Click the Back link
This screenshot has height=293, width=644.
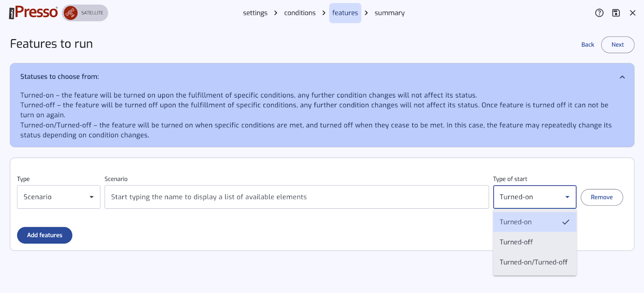point(588,45)
